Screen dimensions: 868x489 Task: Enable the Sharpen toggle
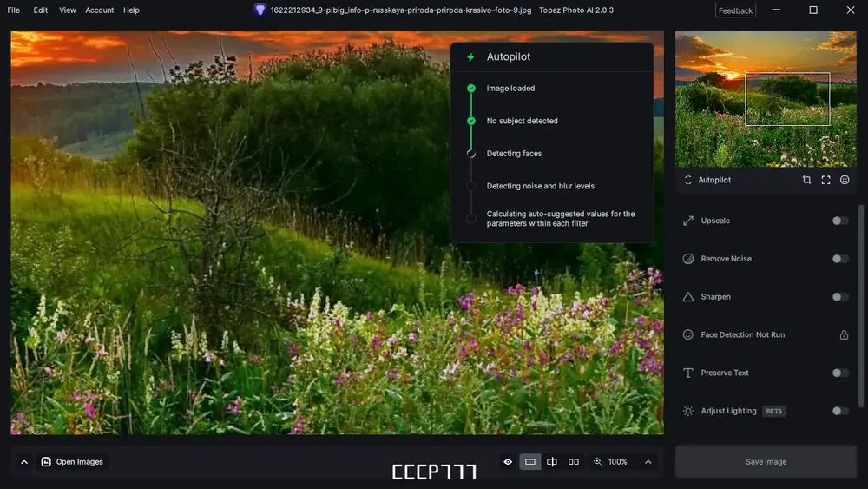point(839,297)
